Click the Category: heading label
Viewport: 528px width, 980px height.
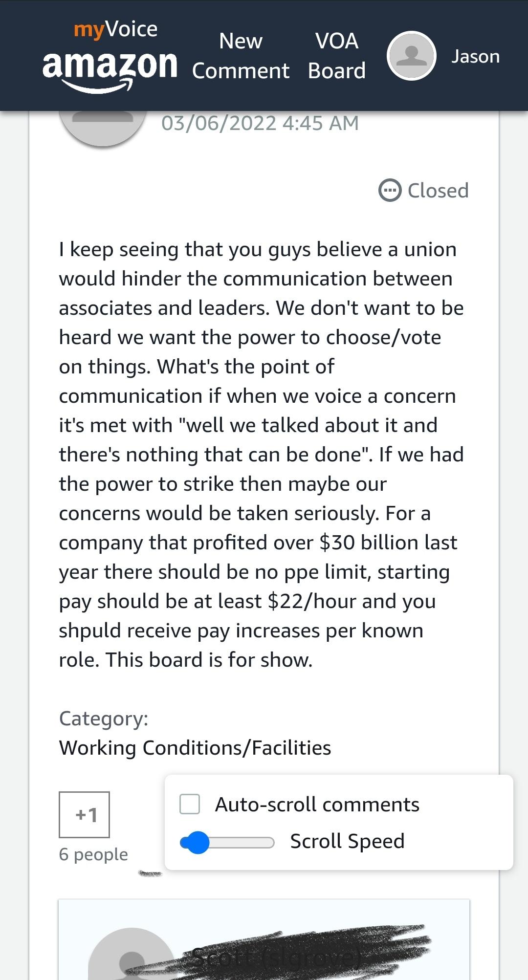click(x=104, y=719)
